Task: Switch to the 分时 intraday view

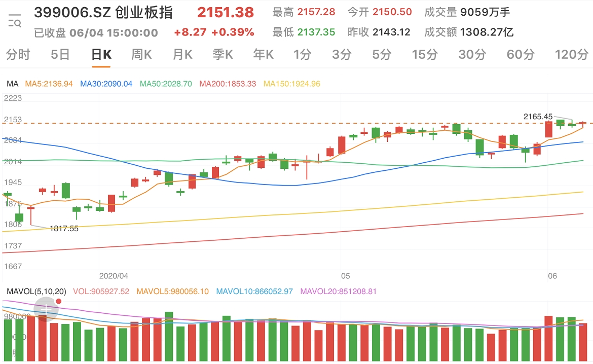Action: pos(17,55)
